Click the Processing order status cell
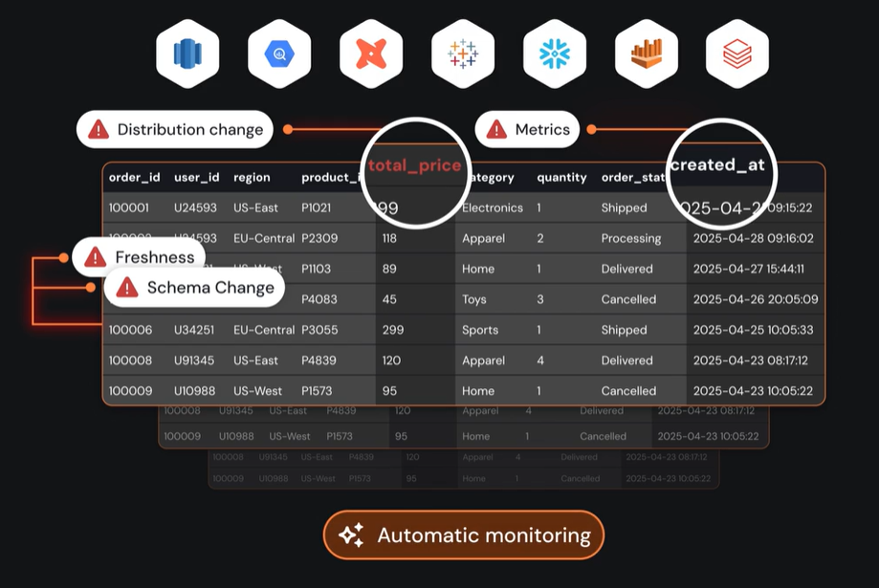Image resolution: width=879 pixels, height=588 pixels. coord(631,238)
